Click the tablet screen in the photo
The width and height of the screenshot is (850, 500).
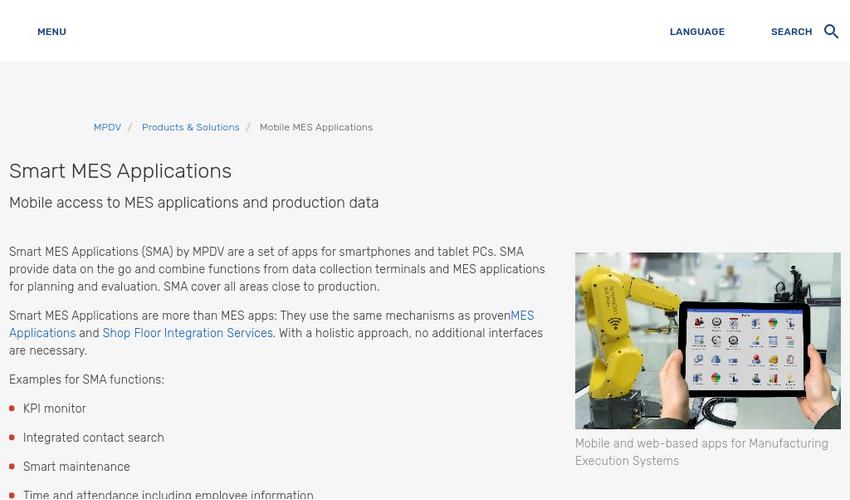743,350
